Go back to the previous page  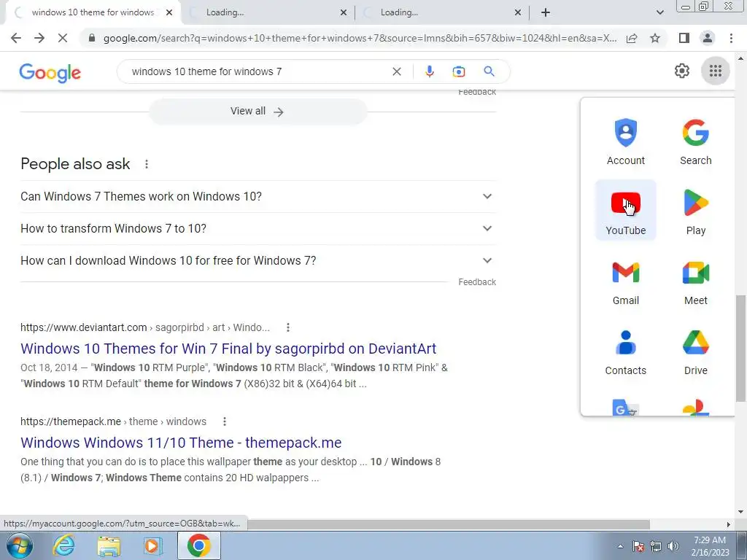pos(16,38)
